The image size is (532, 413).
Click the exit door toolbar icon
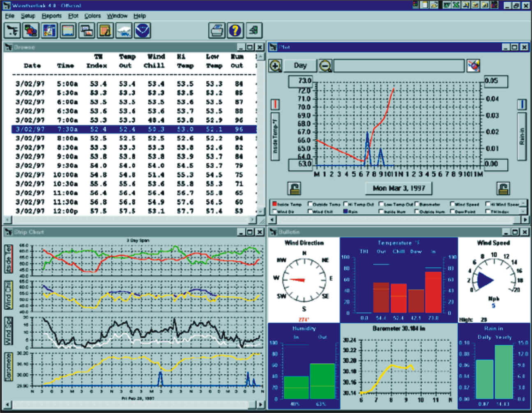[254, 30]
